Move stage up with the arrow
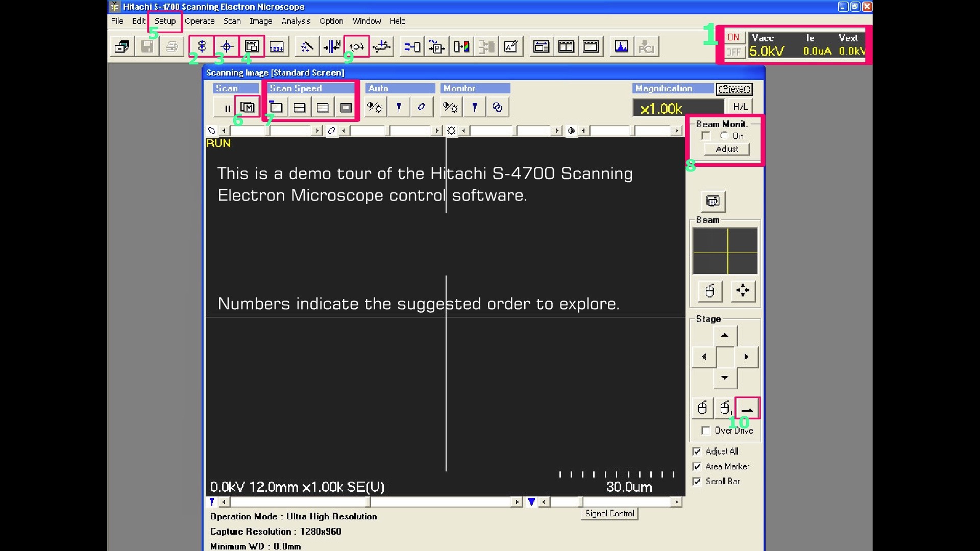 point(725,336)
